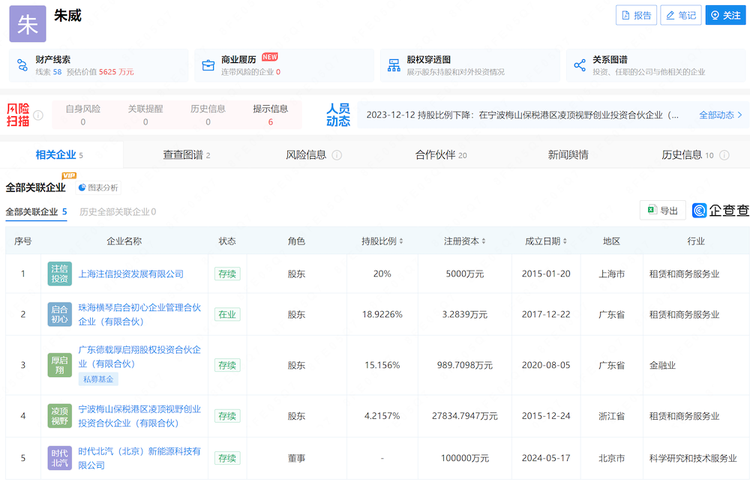Viewport: 750px width, 485px height.
Task: Open 图表分析 pie chart icon
Action: pos(82,188)
